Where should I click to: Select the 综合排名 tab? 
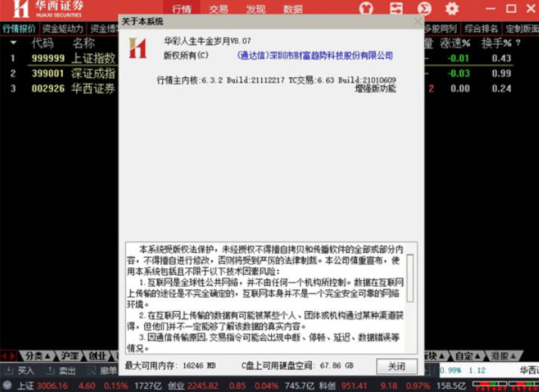tap(482, 29)
